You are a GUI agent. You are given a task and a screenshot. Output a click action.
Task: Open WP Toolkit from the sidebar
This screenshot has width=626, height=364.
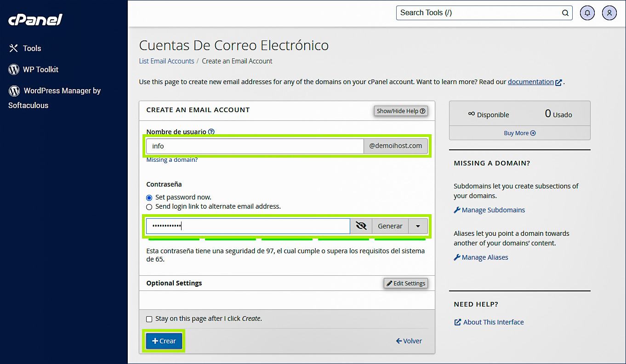coord(39,69)
